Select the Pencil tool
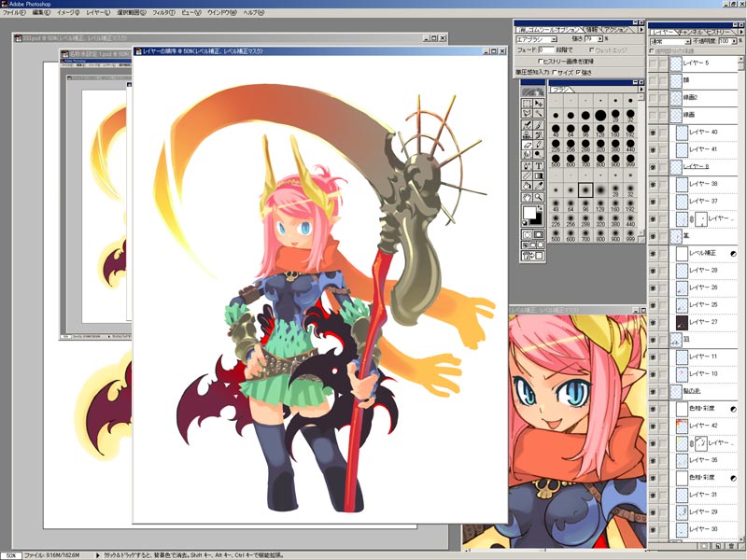747x560 pixels. tap(539, 145)
